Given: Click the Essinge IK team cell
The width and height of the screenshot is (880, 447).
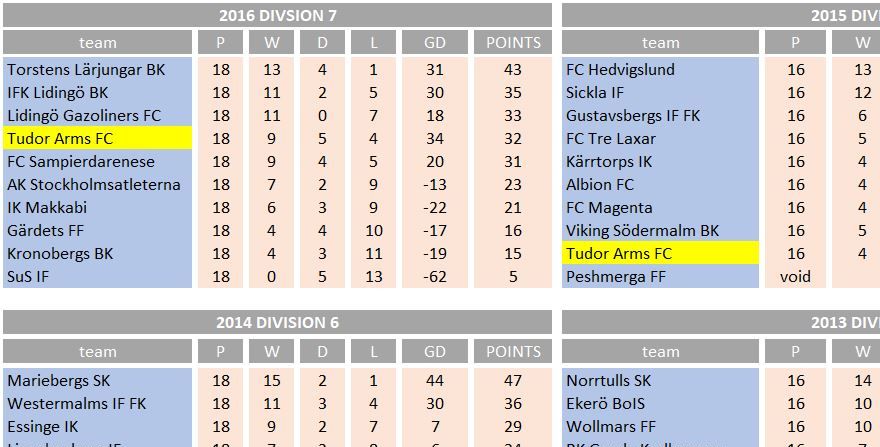Looking at the screenshot, I should (98, 426).
